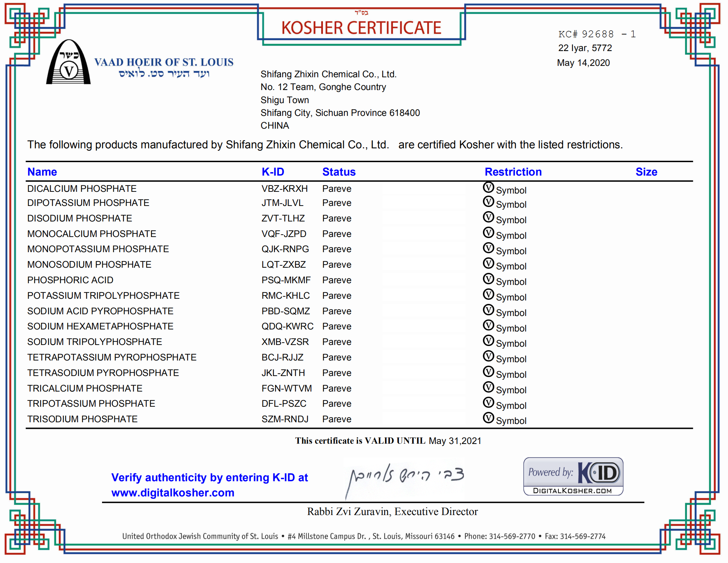Click the Name column header
This screenshot has width=728, height=563.
42,172
